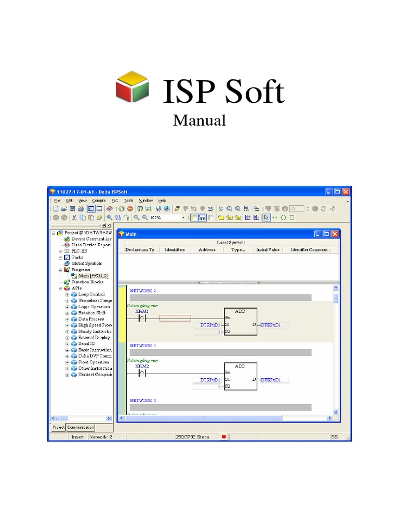Screen dimensions: 399x532
Task: Click the stepper arrows beside the 10 field
Action: coord(308,209)
